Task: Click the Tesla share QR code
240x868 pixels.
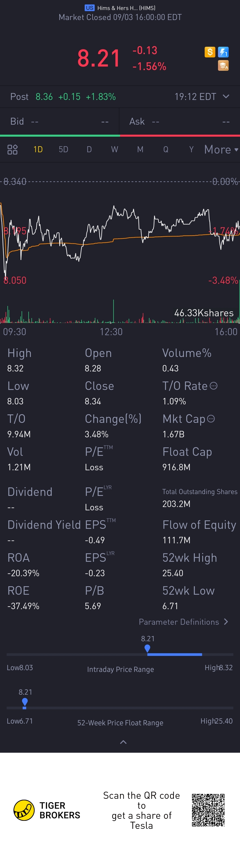Action: point(208,810)
